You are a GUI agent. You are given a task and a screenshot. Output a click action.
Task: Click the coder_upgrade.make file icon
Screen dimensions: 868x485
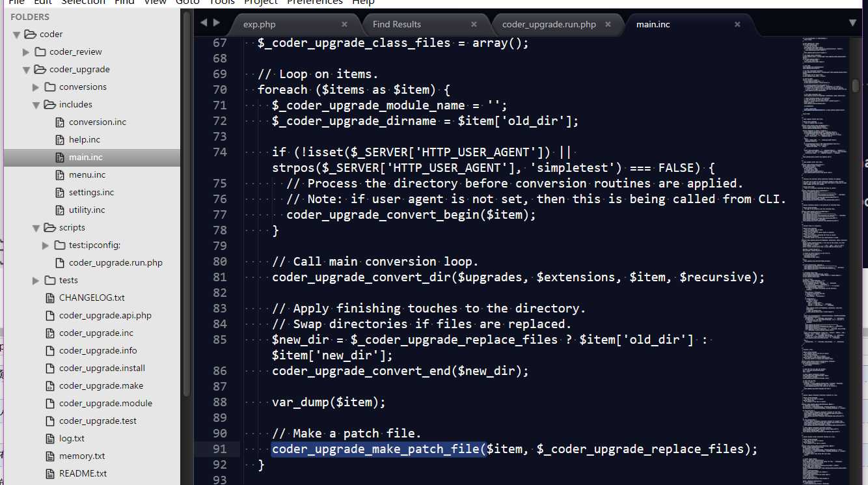(50, 385)
